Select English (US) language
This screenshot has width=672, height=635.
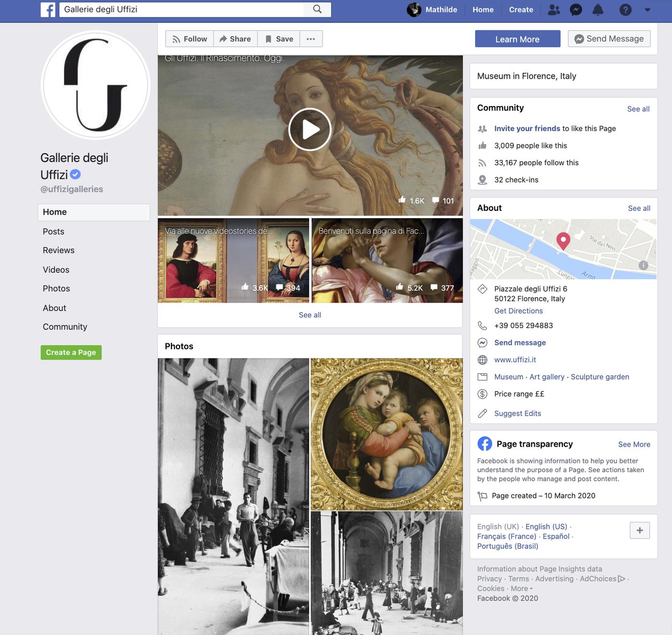pyautogui.click(x=546, y=527)
